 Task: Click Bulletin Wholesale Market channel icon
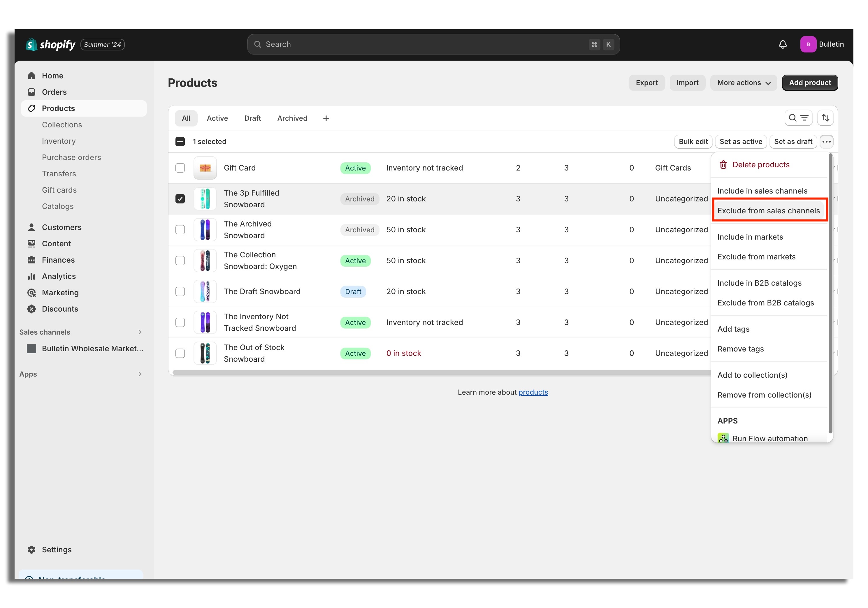[31, 348]
